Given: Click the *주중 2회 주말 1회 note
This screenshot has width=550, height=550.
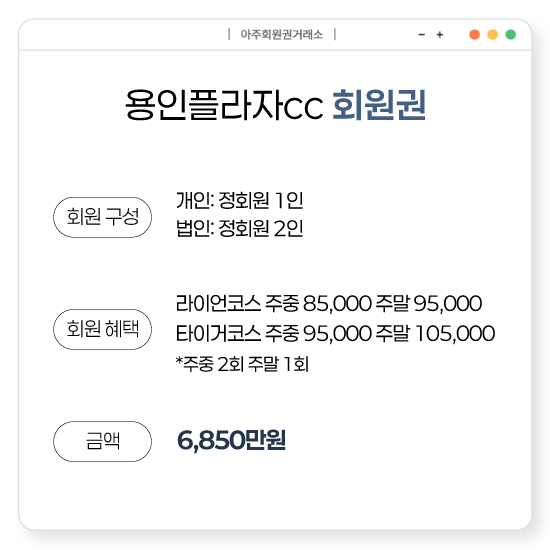Looking at the screenshot, I should (242, 364).
